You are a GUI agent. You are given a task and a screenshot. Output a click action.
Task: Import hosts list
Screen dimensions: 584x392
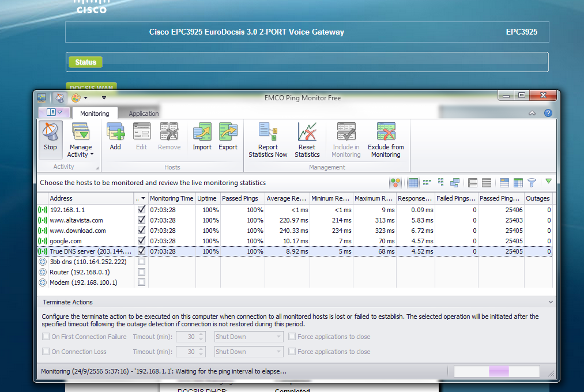coord(202,137)
